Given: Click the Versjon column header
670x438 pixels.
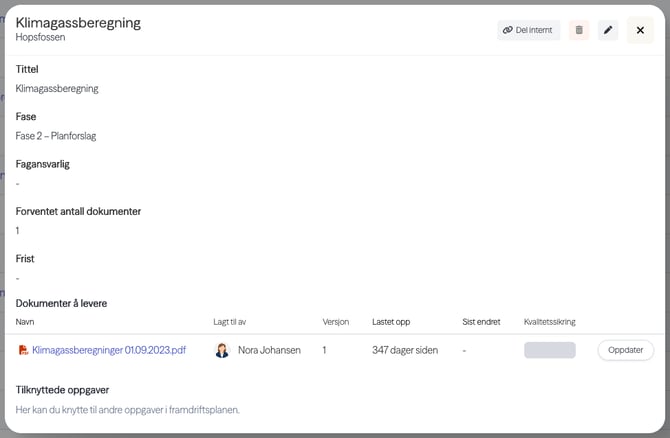Looking at the screenshot, I should click(335, 322).
